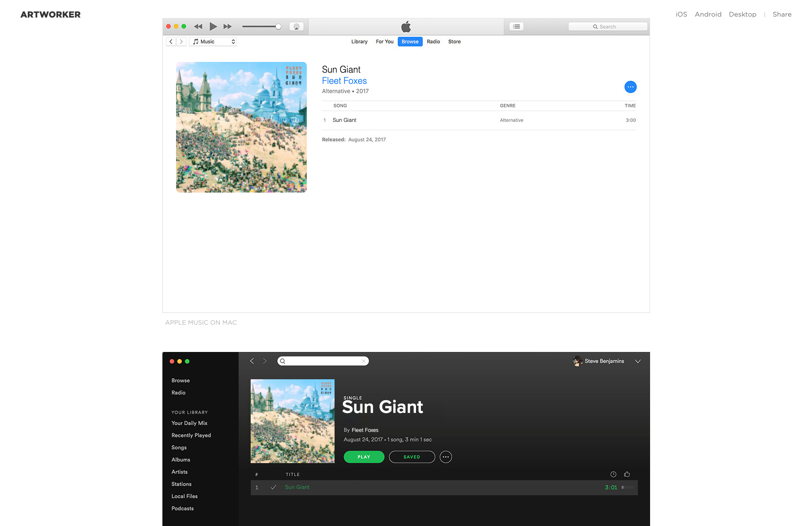Switch to the Library tab
This screenshot has height=526, width=812.
click(x=359, y=42)
